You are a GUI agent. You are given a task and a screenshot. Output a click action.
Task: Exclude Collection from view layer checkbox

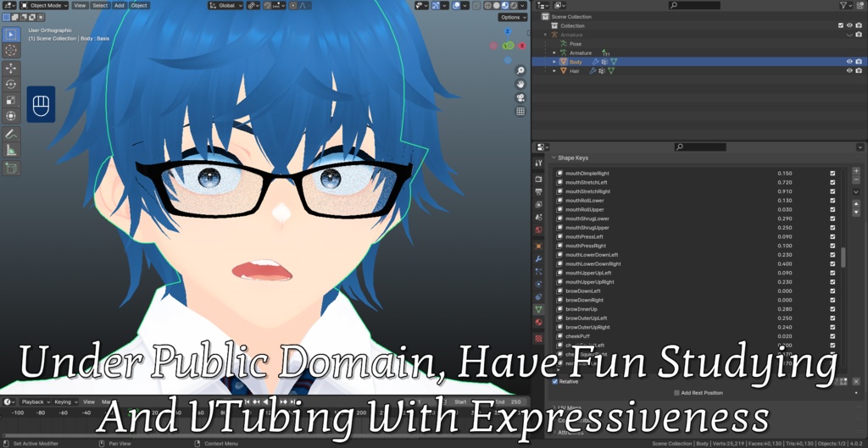[x=840, y=25]
